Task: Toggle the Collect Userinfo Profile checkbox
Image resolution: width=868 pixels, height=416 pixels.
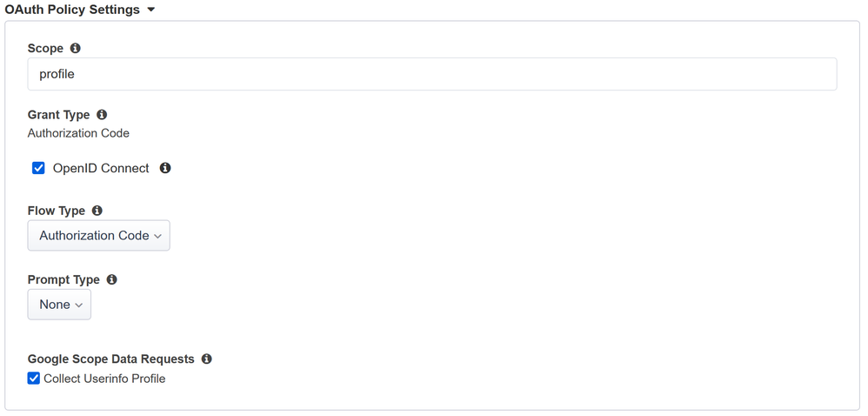Action: (x=34, y=379)
